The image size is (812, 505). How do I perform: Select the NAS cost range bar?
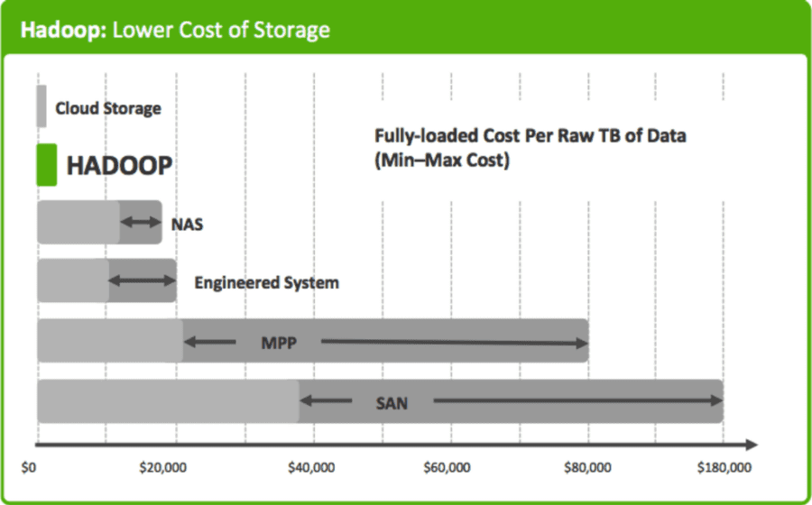(x=99, y=222)
